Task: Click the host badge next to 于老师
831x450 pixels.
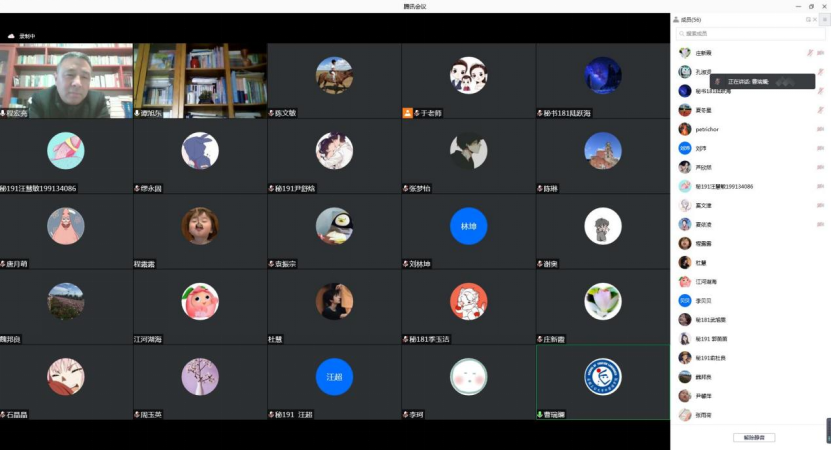Action: [x=408, y=113]
